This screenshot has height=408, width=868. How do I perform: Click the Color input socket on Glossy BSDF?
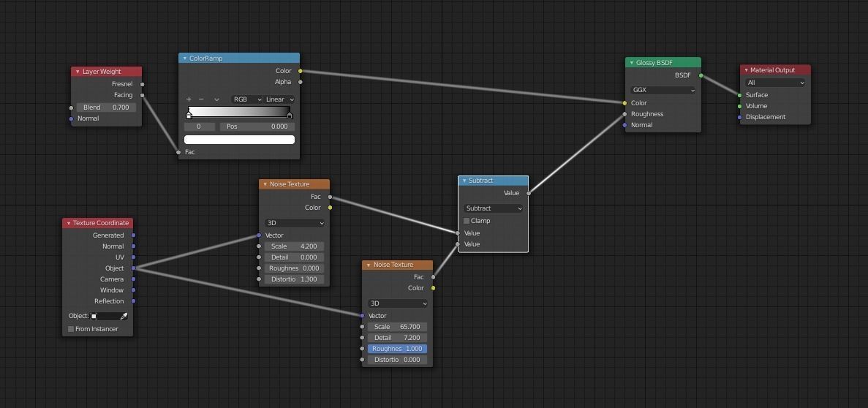coord(625,103)
